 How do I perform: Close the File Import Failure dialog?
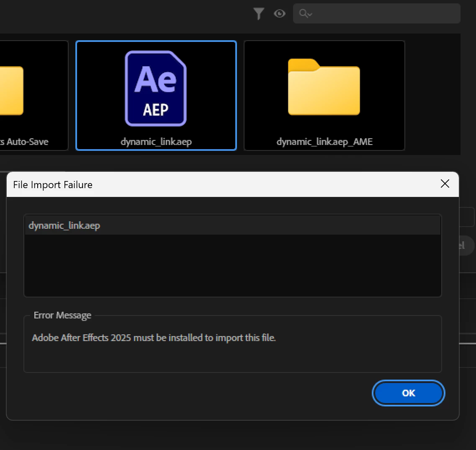pos(445,184)
